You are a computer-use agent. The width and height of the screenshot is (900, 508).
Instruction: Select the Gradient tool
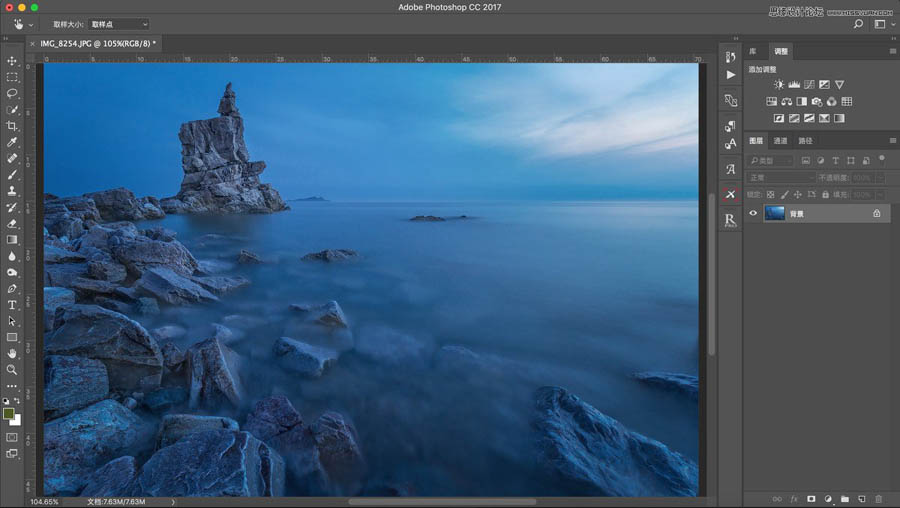pyautogui.click(x=11, y=239)
